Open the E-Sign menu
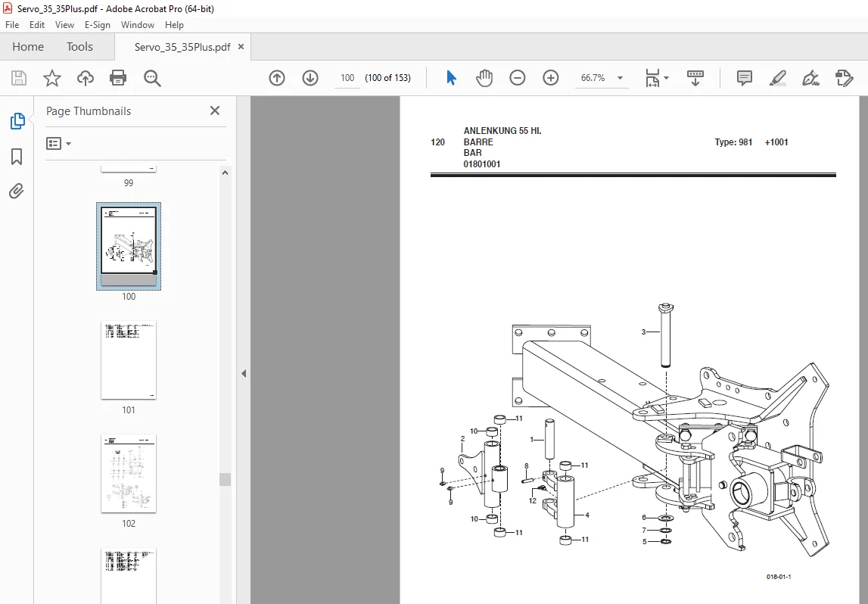Screen dimensions: 868x604 point(98,25)
